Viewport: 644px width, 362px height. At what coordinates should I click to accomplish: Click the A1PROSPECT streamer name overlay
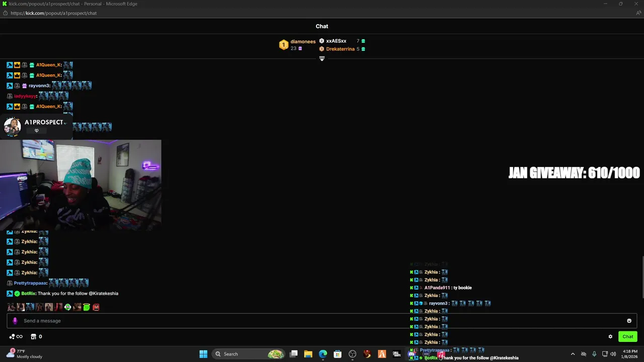(44, 122)
